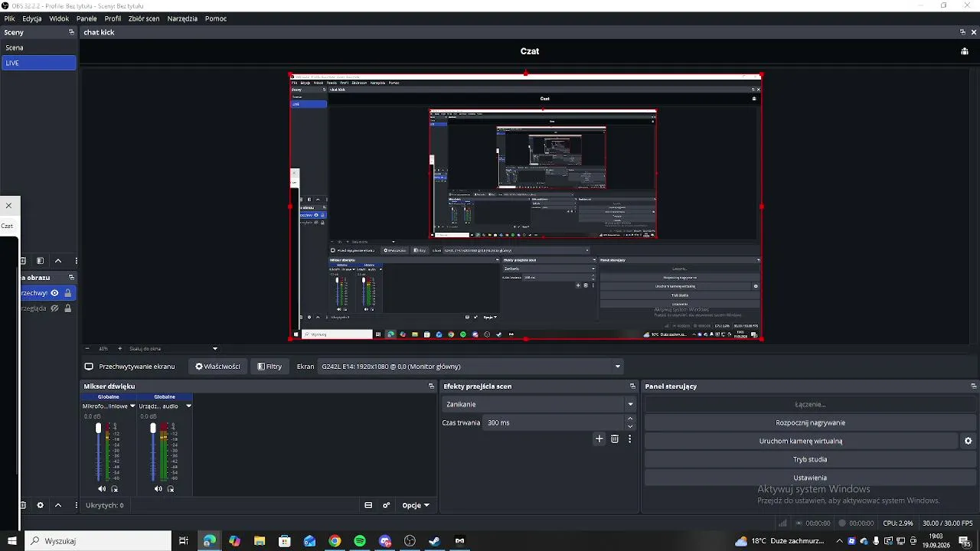
Task: Hide the selected screen capture source
Action: [54, 293]
